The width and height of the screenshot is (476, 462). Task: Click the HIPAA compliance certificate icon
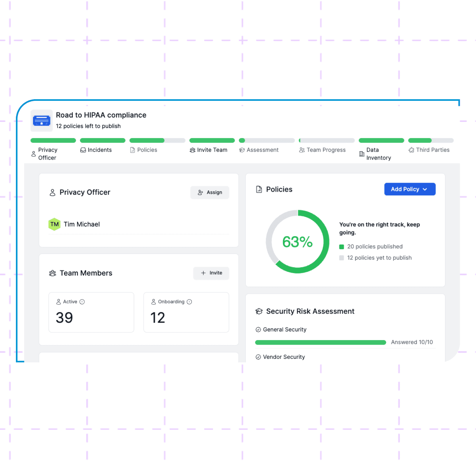coord(42,121)
